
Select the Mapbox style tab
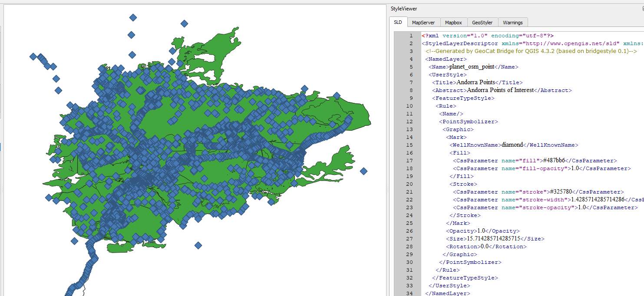tap(453, 23)
